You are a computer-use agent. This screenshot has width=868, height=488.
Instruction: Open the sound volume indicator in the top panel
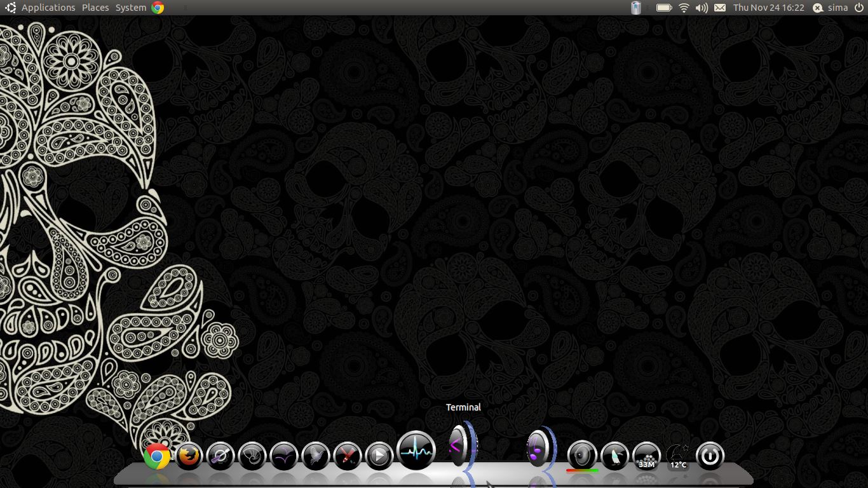702,8
